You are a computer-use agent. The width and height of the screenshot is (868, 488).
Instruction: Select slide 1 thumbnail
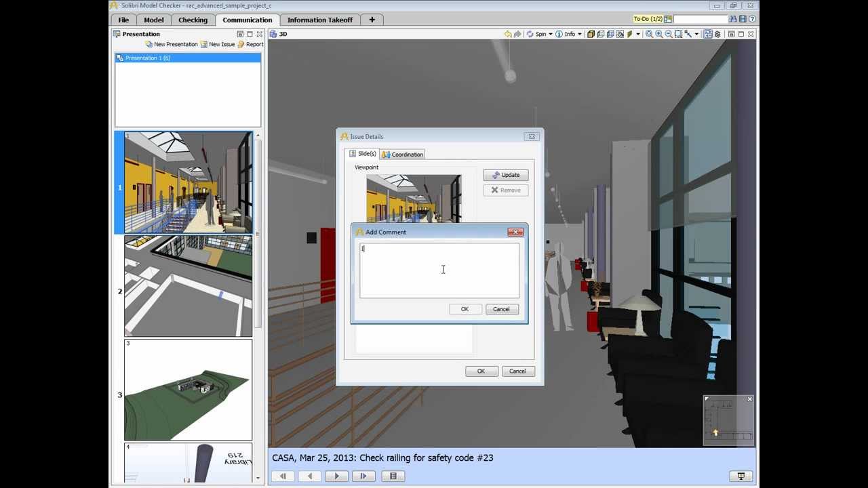188,183
